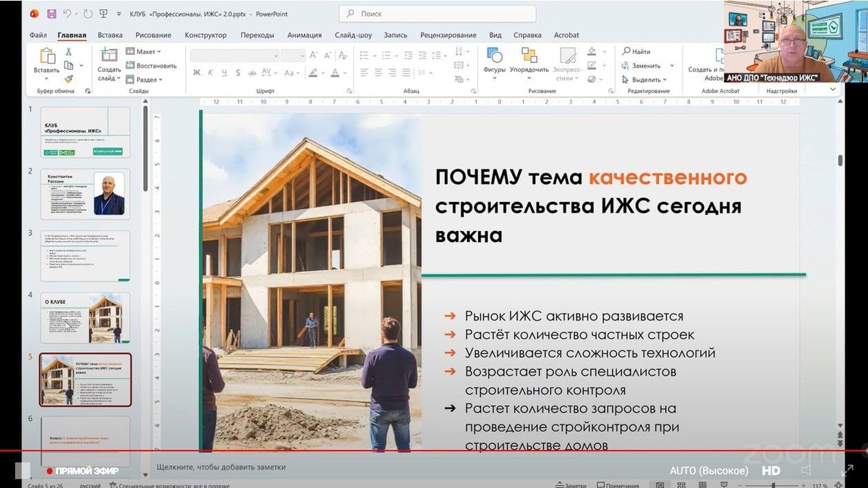The image size is (868, 488).
Task: Center text in the paragraph group
Action: [378, 72]
